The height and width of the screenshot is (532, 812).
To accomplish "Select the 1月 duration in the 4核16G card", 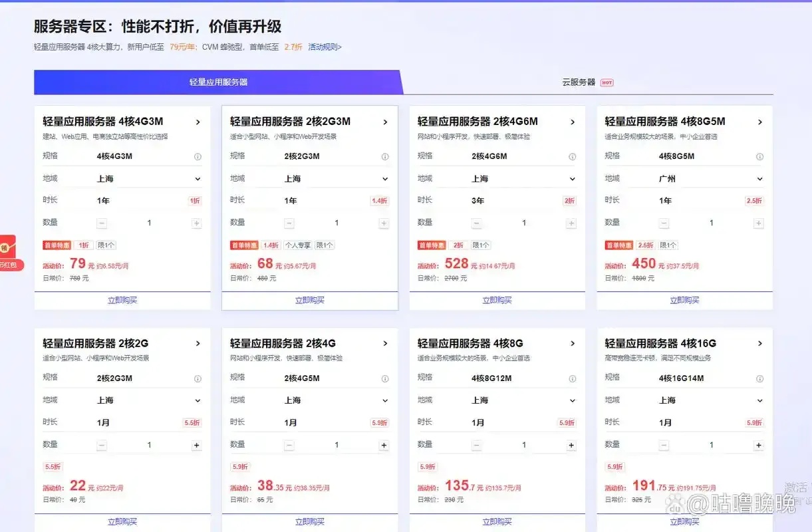I will 666,423.
